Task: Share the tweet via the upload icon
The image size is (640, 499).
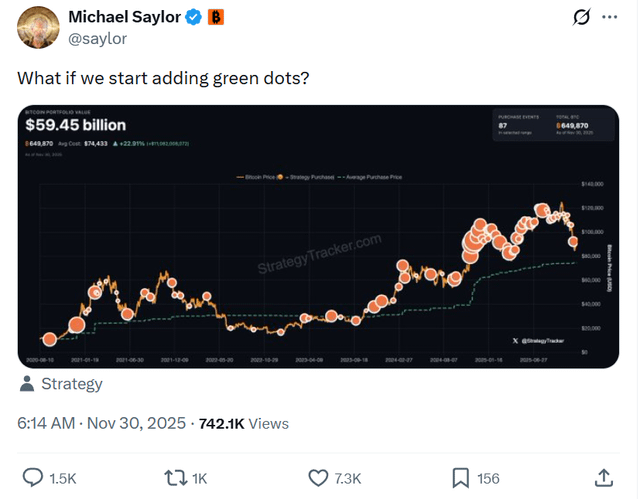Action: (x=604, y=478)
